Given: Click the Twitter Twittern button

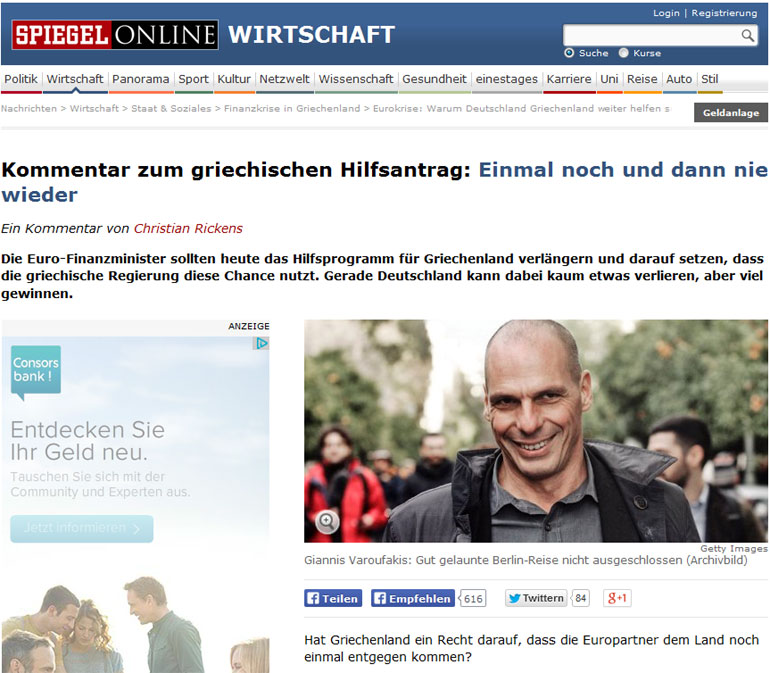Looking at the screenshot, I should tap(536, 598).
